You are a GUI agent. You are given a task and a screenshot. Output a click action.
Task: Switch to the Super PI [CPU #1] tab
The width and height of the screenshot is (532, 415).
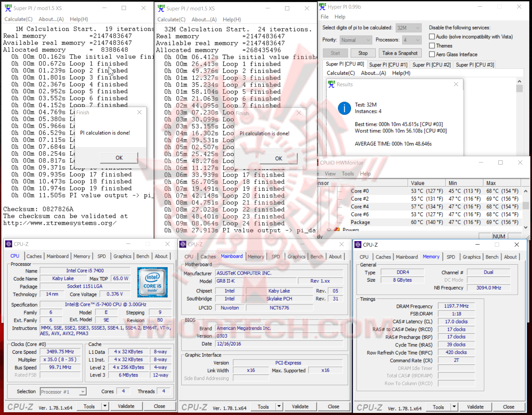pos(388,65)
